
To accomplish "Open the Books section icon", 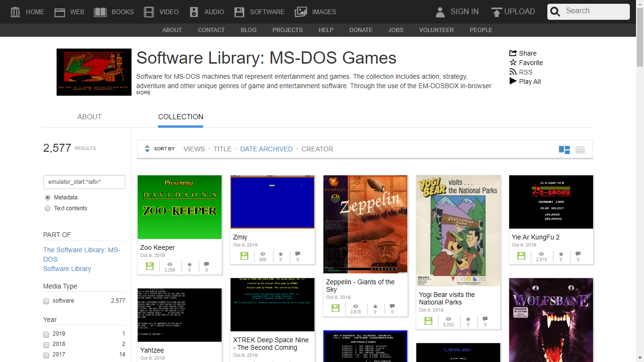I will point(100,12).
